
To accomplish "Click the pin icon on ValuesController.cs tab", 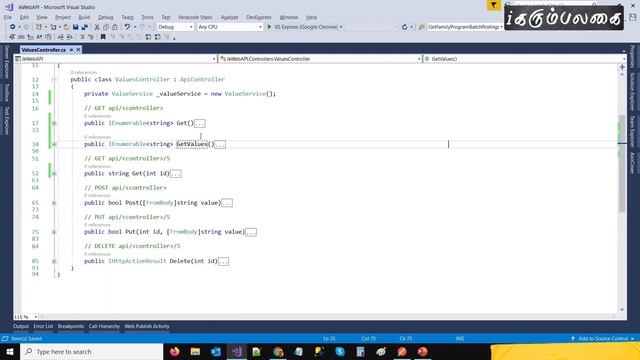I will [71, 50].
